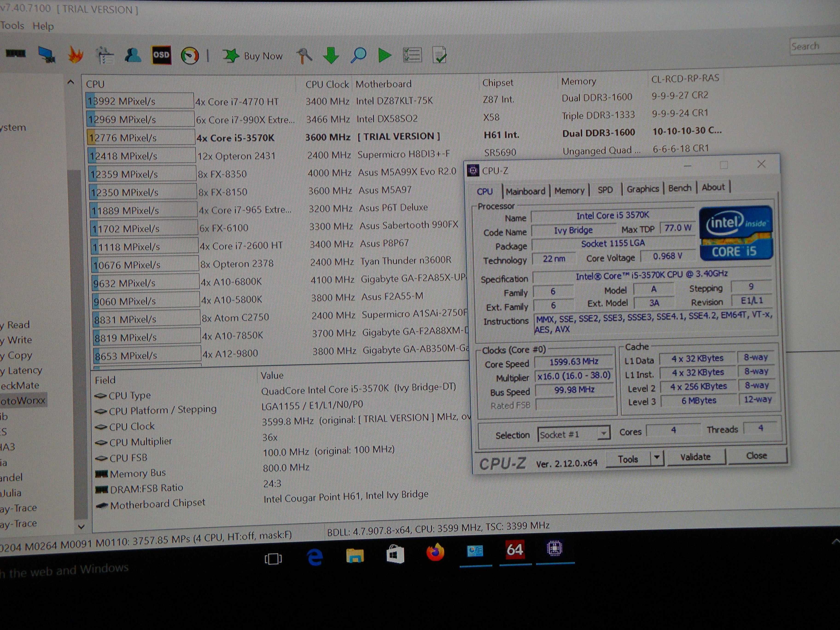The image size is (840, 630).
Task: Open the SPD tab in CPU-Z
Action: pyautogui.click(x=605, y=190)
